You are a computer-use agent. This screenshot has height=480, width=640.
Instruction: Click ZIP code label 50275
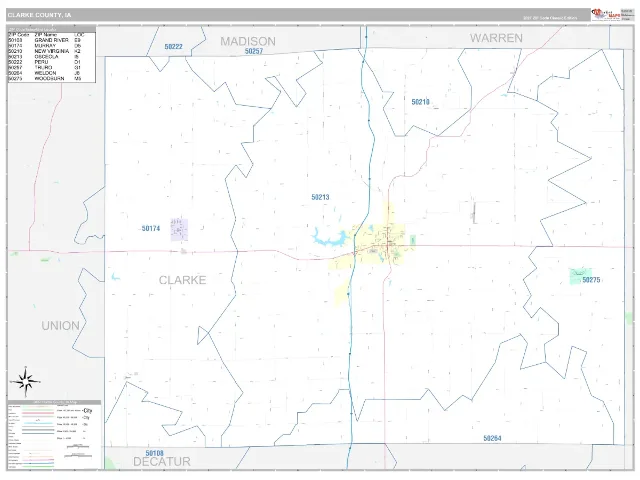pos(591,280)
